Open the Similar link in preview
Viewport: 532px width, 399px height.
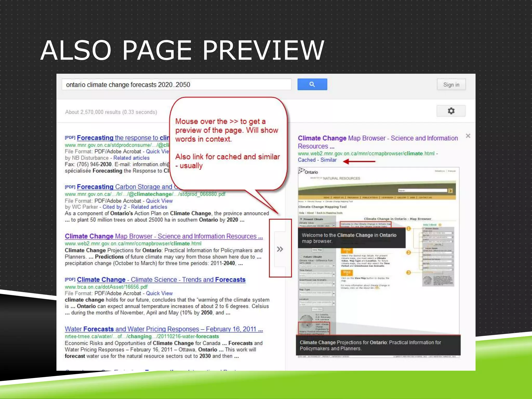[x=328, y=160]
